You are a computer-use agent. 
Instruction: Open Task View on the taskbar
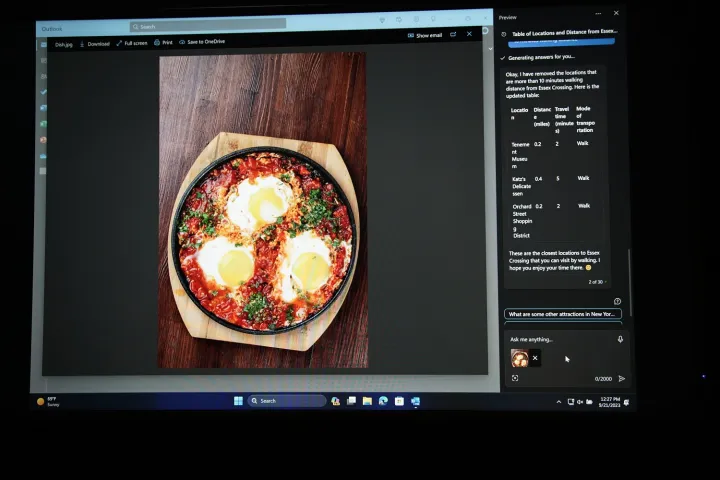pyautogui.click(x=351, y=401)
